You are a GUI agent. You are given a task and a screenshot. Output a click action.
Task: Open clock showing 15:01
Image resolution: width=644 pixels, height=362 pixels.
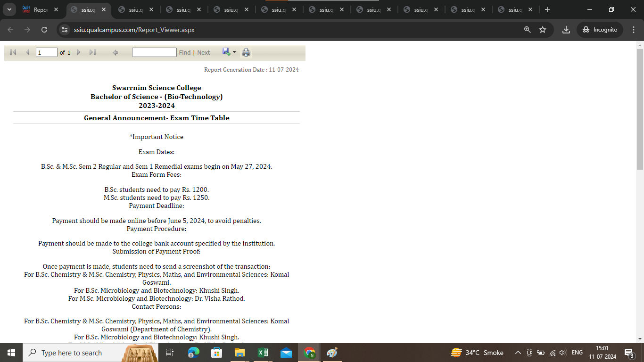pyautogui.click(x=603, y=353)
